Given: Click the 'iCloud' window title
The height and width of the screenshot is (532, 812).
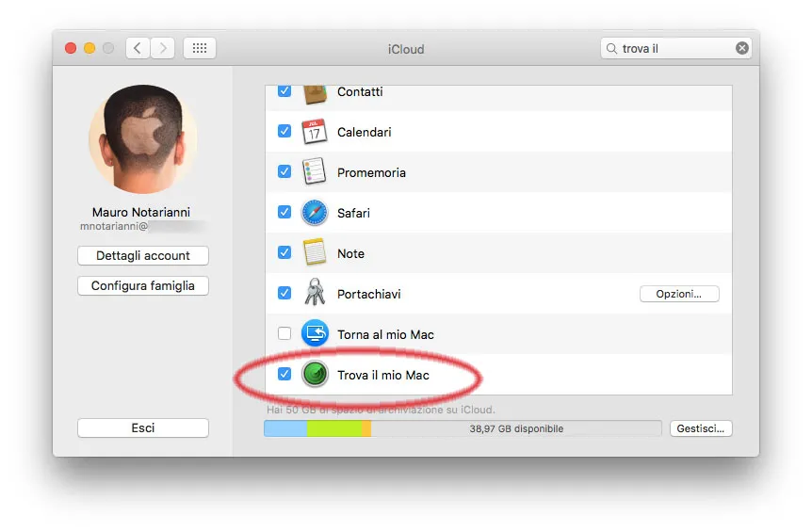Looking at the screenshot, I should coord(406,49).
